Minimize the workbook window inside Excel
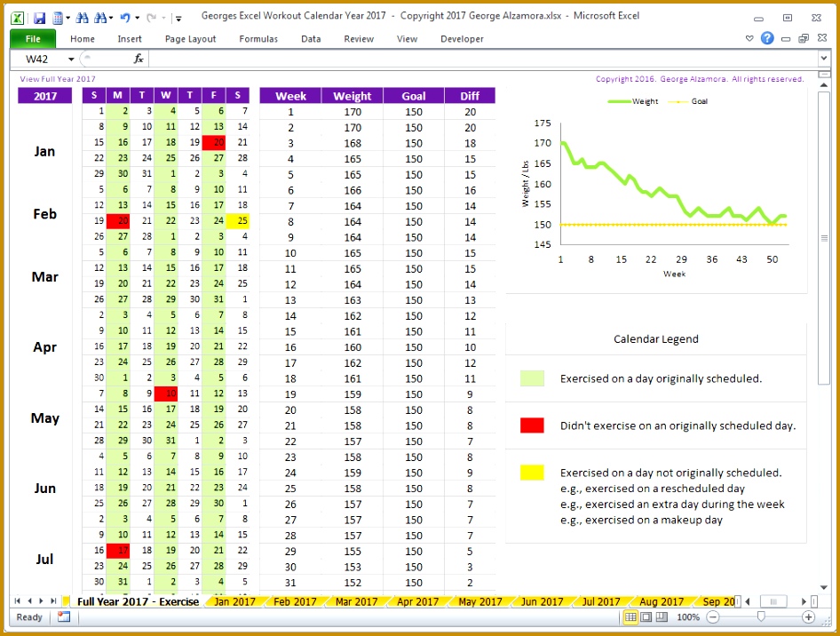 click(786, 39)
